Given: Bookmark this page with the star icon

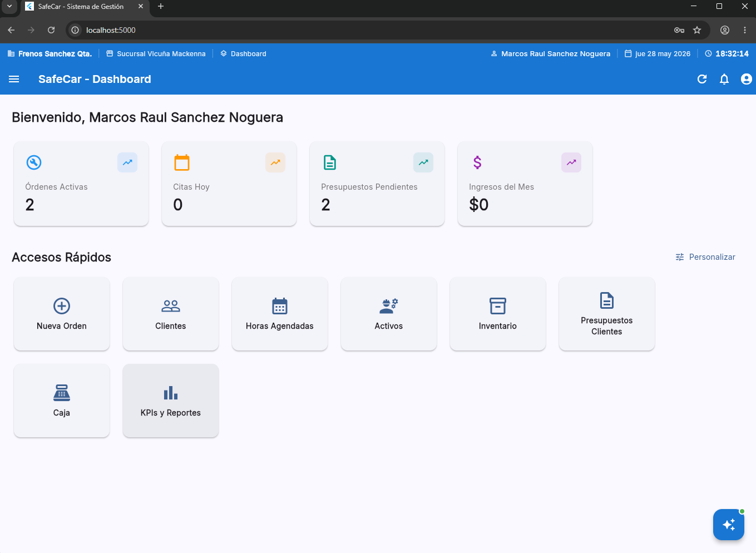Looking at the screenshot, I should (x=697, y=30).
